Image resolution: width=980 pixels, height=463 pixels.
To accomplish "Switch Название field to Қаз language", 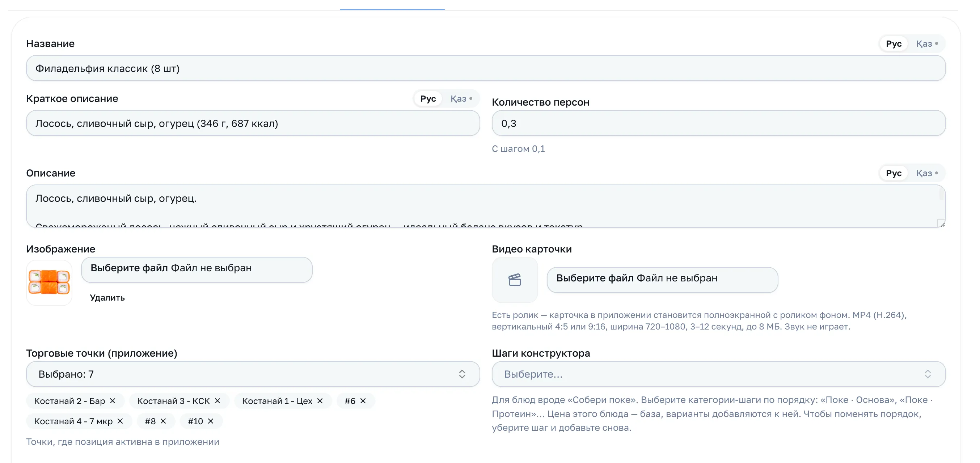I will [x=927, y=44].
